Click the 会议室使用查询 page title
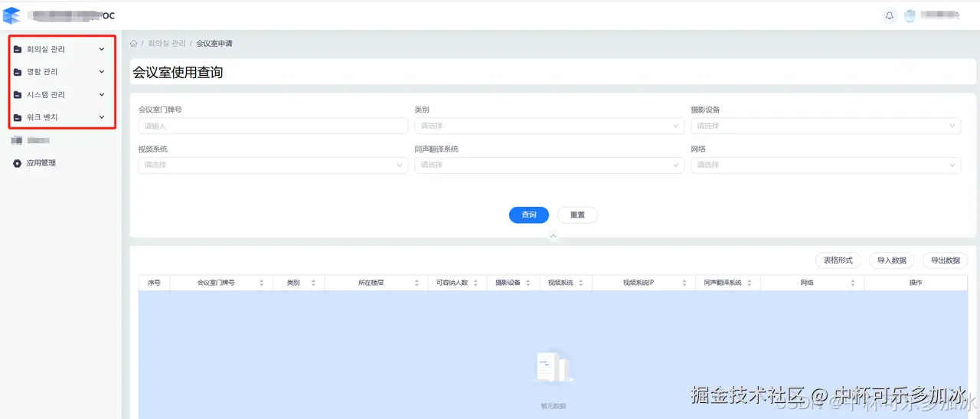This screenshot has height=419, width=980. coord(178,73)
